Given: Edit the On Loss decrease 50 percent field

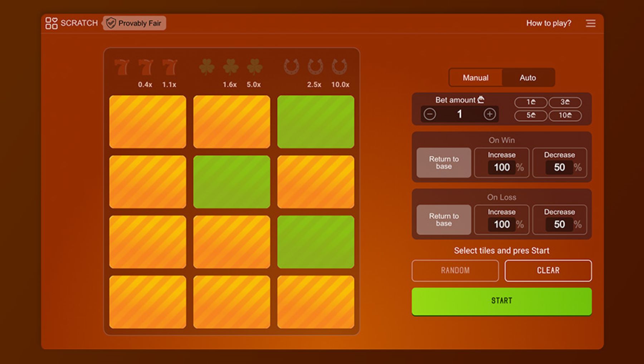Looking at the screenshot, I should [559, 224].
